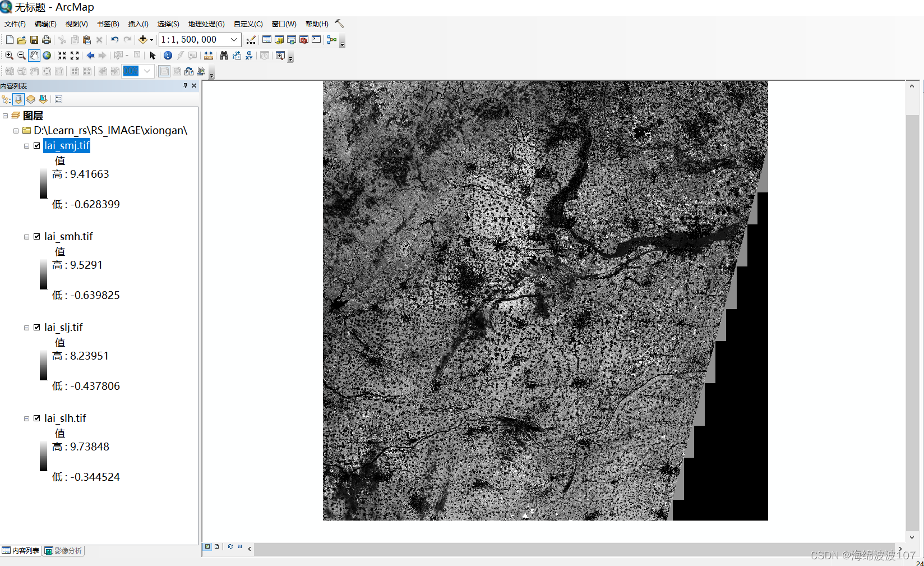Switch to List By Visibility view
Image resolution: width=924 pixels, height=566 pixels.
pos(31,99)
